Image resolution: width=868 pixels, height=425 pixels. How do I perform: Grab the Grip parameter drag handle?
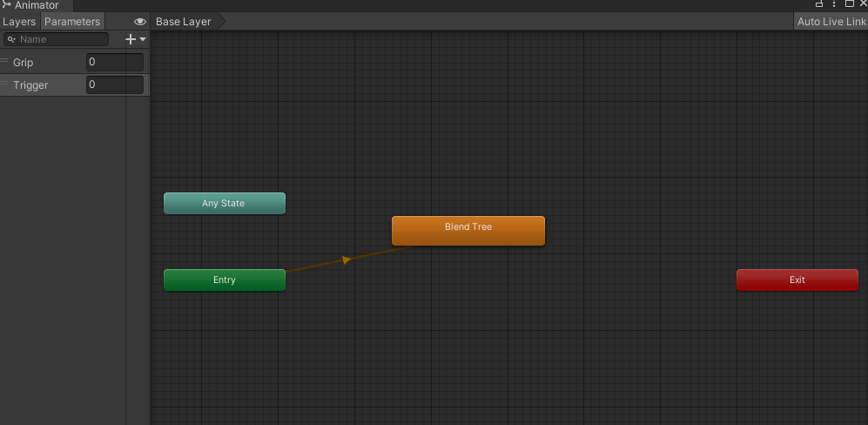tap(4, 61)
